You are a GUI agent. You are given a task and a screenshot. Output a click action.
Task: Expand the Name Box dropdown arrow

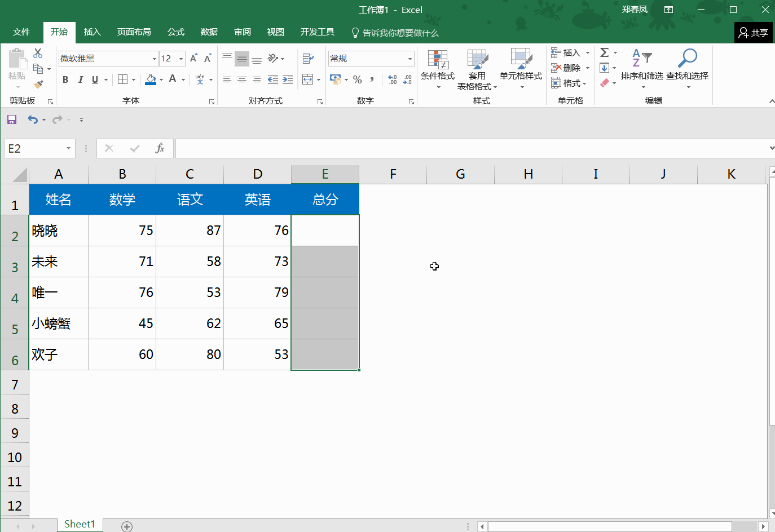point(68,148)
